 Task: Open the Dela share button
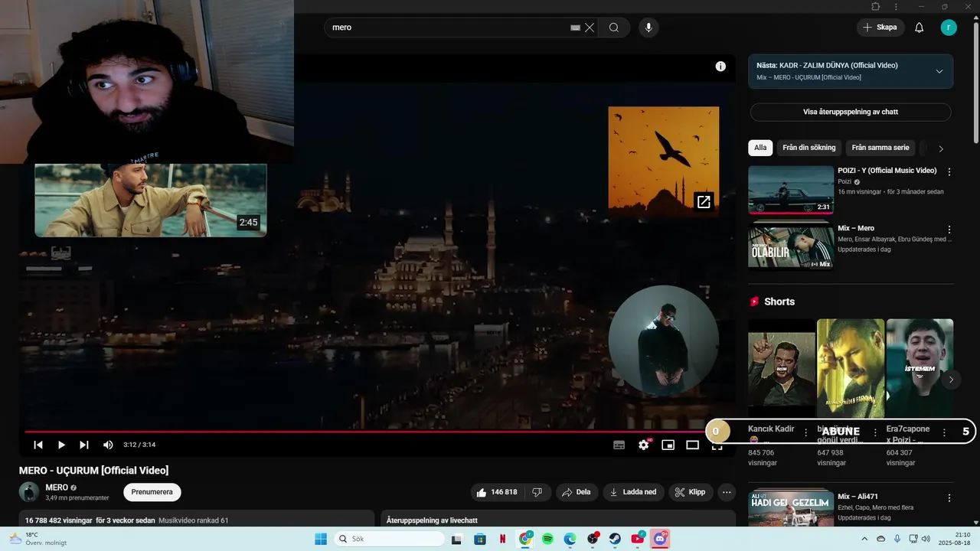[x=577, y=492]
